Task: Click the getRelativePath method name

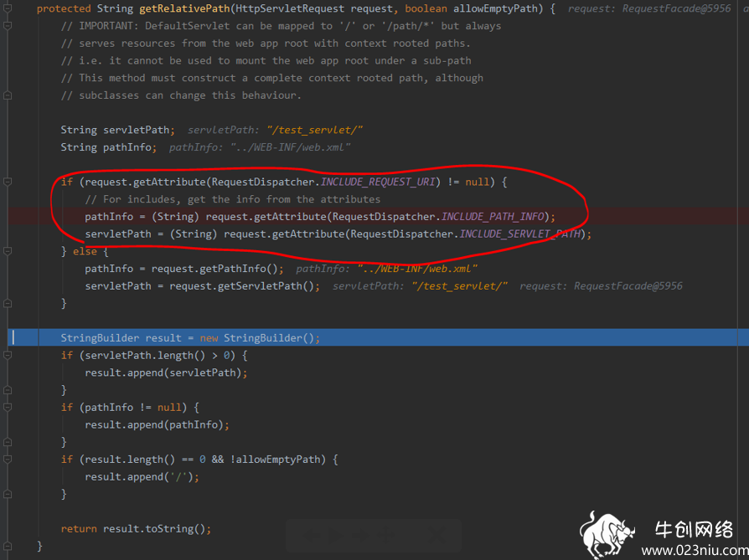Action: (x=184, y=8)
